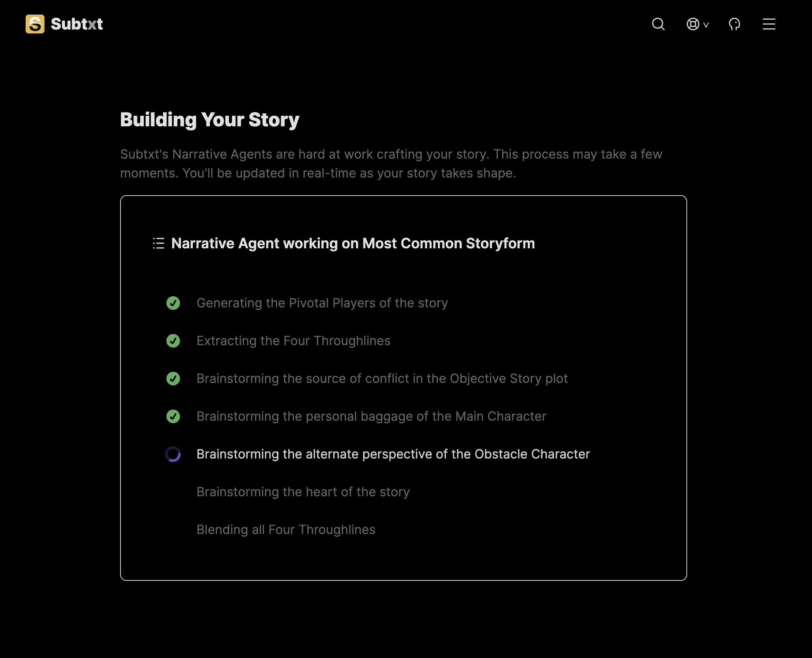Image resolution: width=812 pixels, height=658 pixels.
Task: Click Narrative Agent working on Most Common Storyform
Action: 353,243
